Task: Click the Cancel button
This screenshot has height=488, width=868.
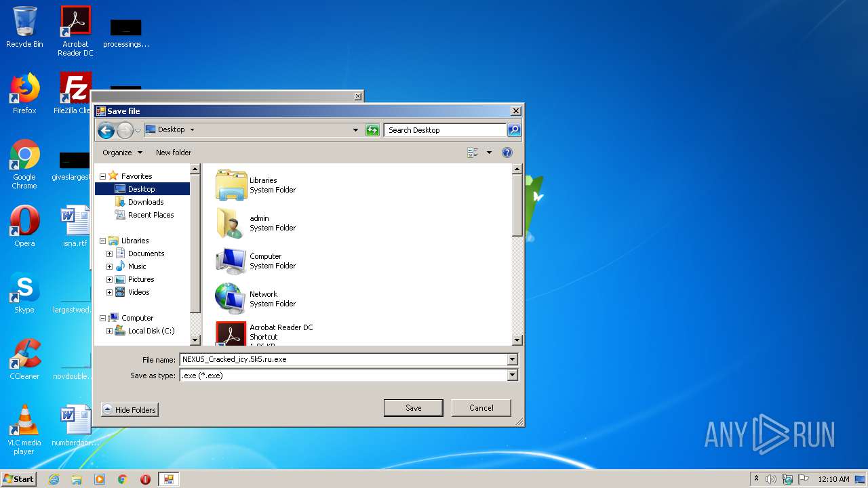Action: pyautogui.click(x=481, y=408)
